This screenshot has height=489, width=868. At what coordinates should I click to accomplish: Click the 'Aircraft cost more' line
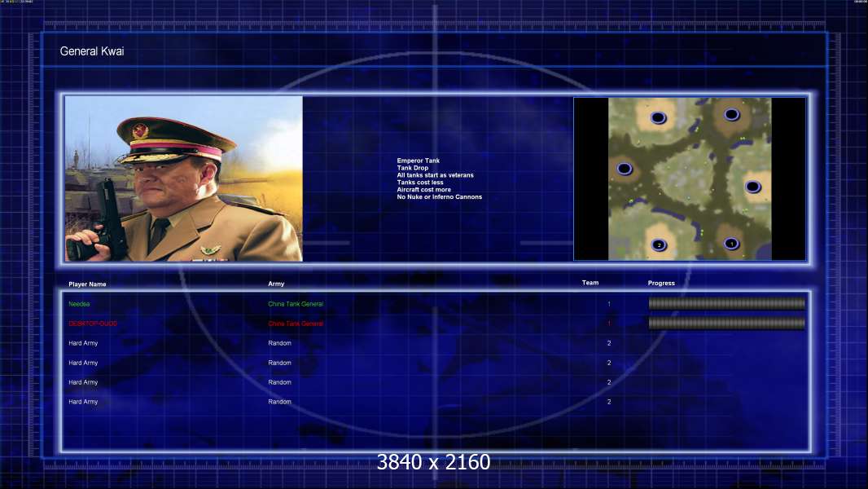424,189
